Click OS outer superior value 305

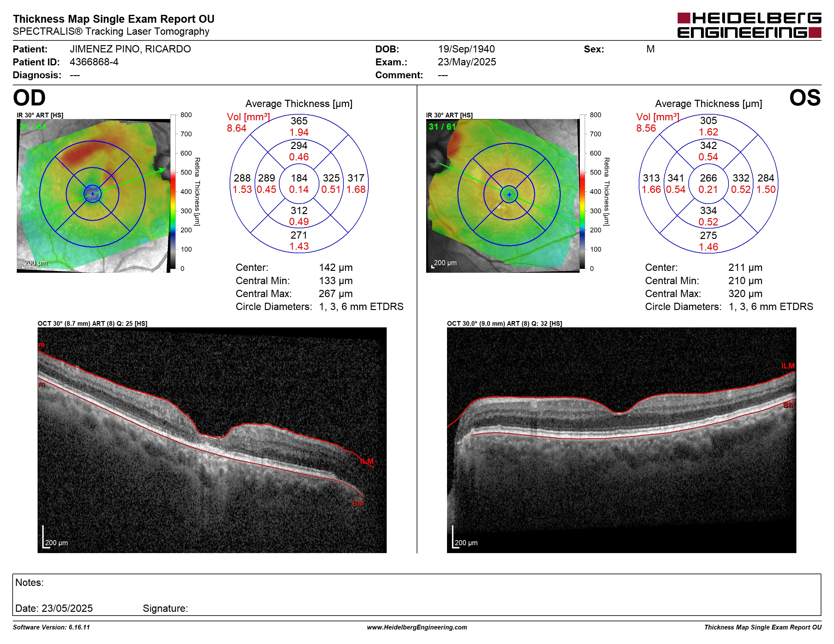pyautogui.click(x=708, y=121)
